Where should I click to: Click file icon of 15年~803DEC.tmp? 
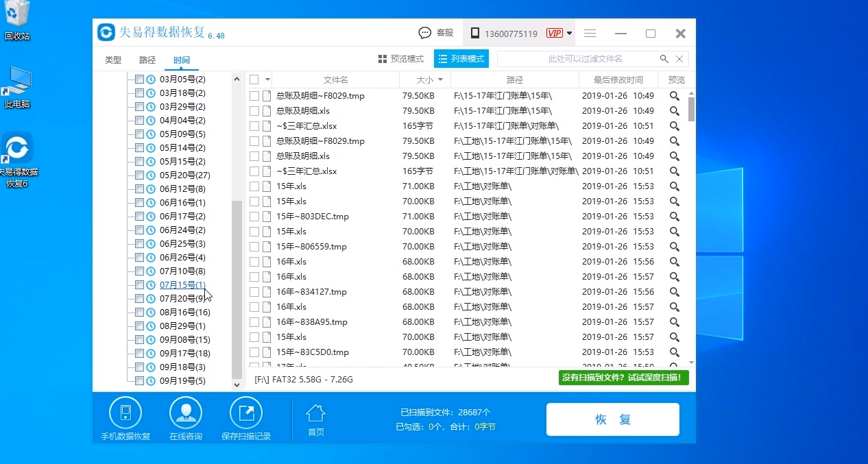click(267, 217)
